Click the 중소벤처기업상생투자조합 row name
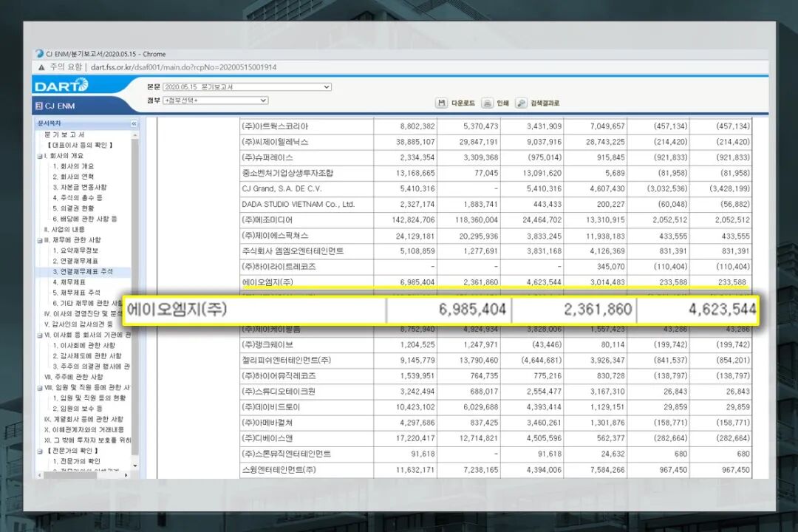 click(x=287, y=173)
